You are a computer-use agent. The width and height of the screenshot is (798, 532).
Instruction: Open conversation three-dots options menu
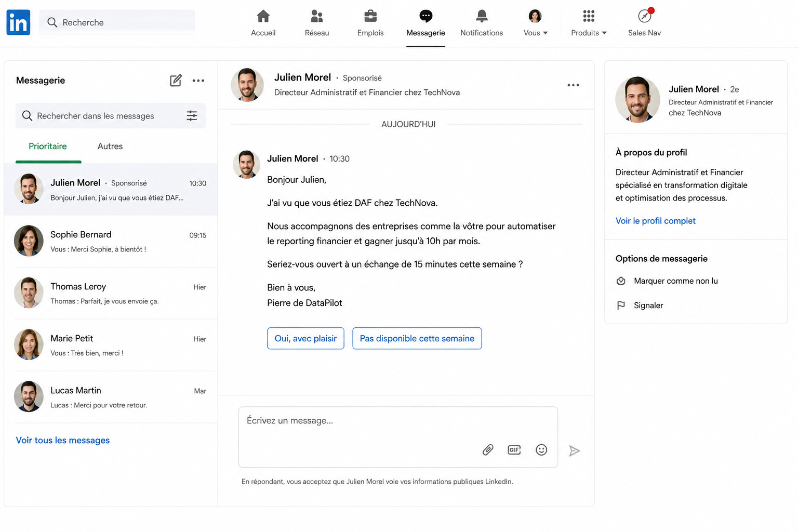[x=573, y=85]
